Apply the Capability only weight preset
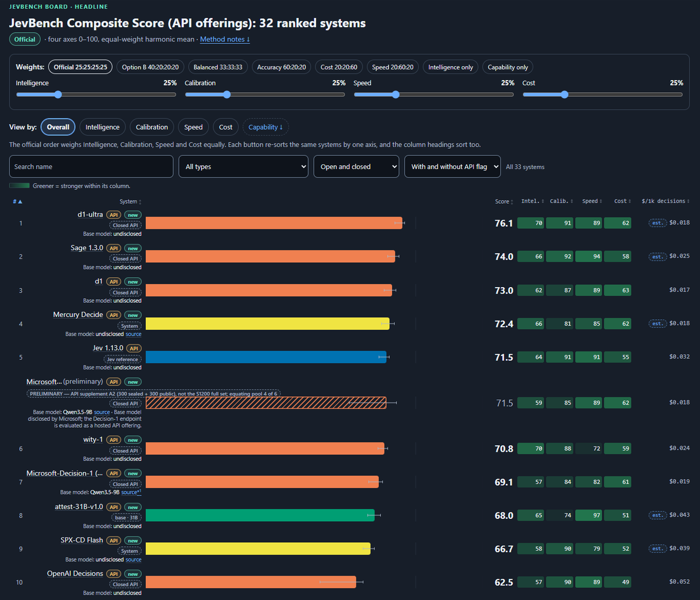This screenshot has height=600, width=700. tap(508, 67)
